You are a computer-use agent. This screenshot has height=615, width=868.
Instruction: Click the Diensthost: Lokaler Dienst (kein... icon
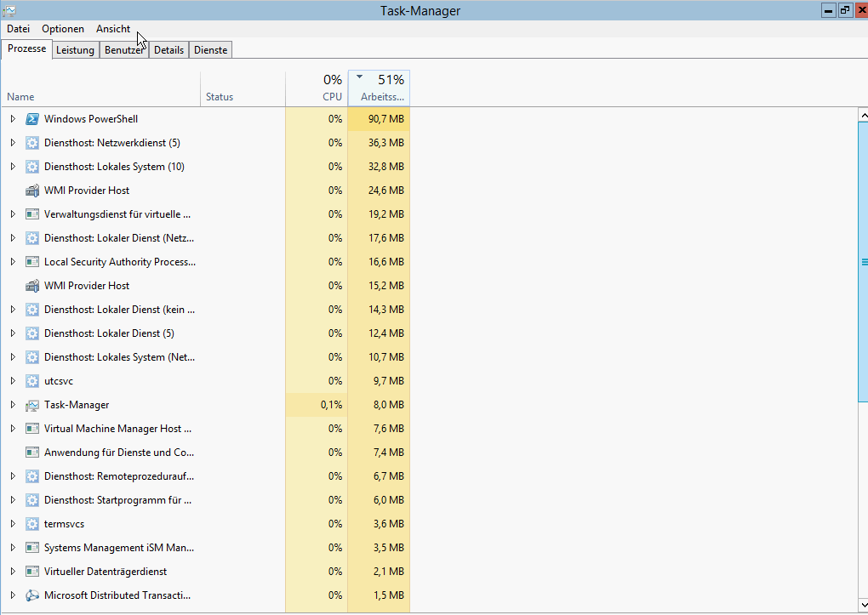coord(32,310)
